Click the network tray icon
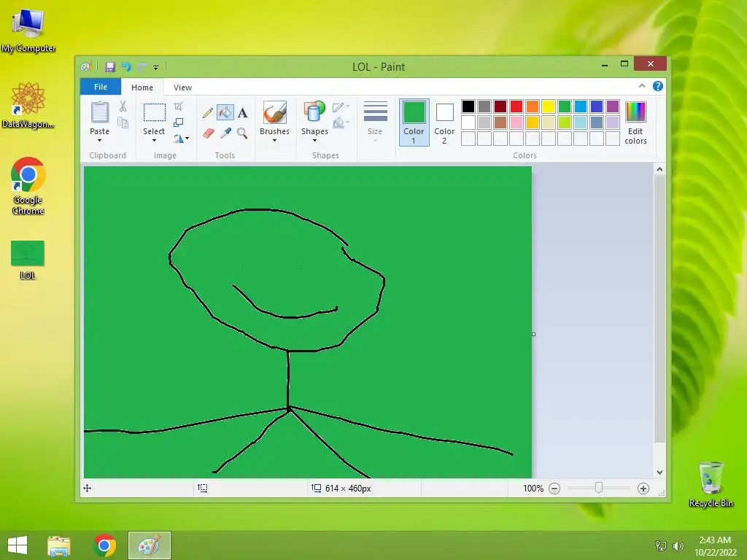Viewport: 747px width, 560px height. click(661, 546)
